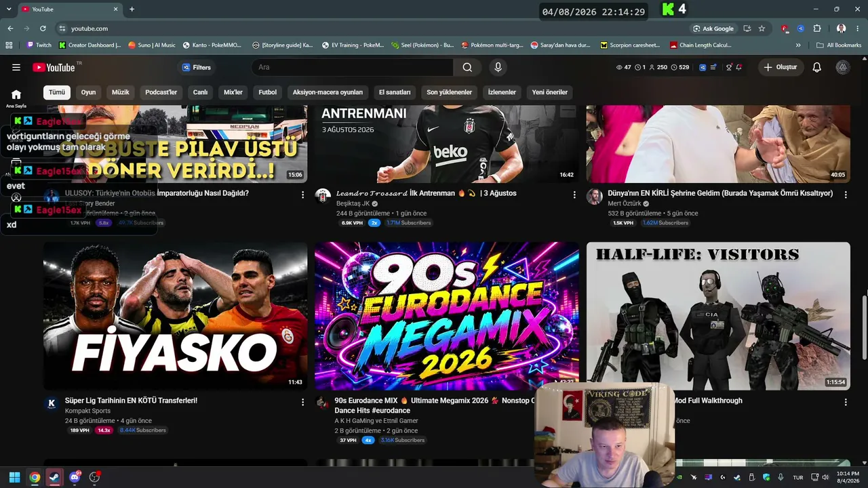Go back to the previous page
The image size is (868, 488).
[10, 28]
